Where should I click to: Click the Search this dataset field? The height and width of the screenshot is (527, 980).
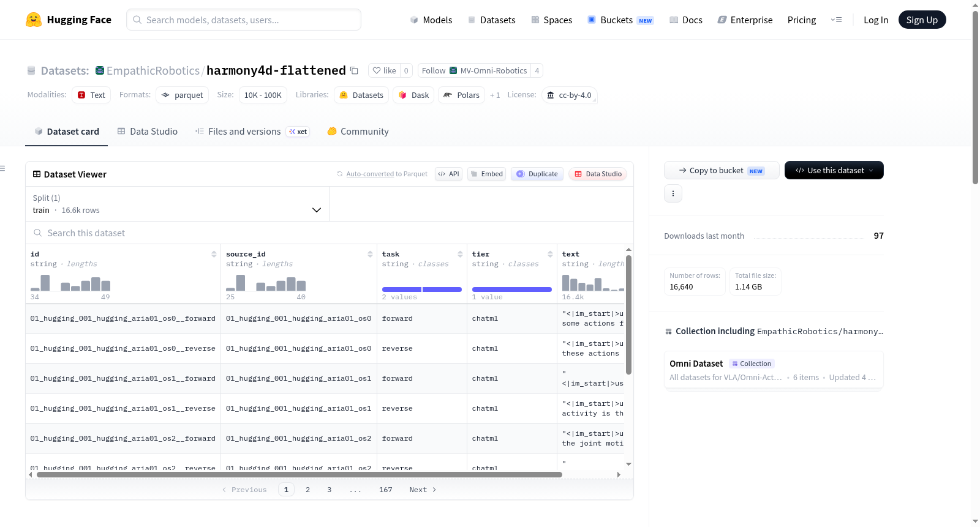(x=330, y=233)
